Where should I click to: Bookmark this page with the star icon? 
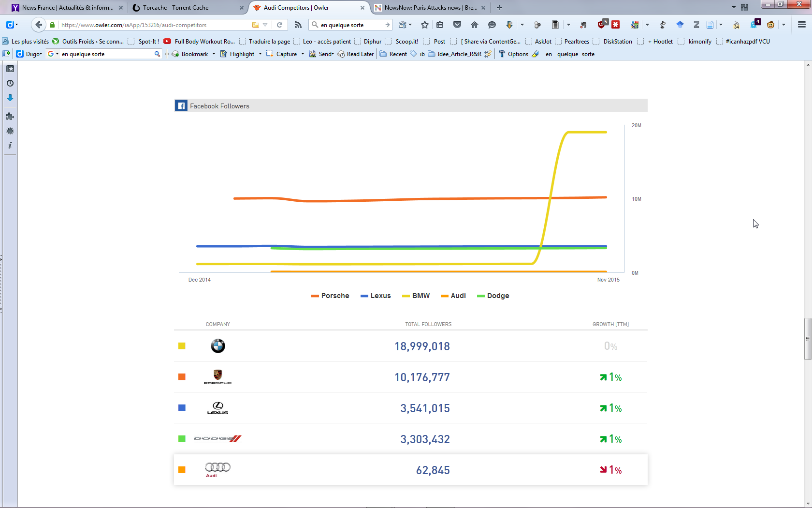[x=425, y=25]
